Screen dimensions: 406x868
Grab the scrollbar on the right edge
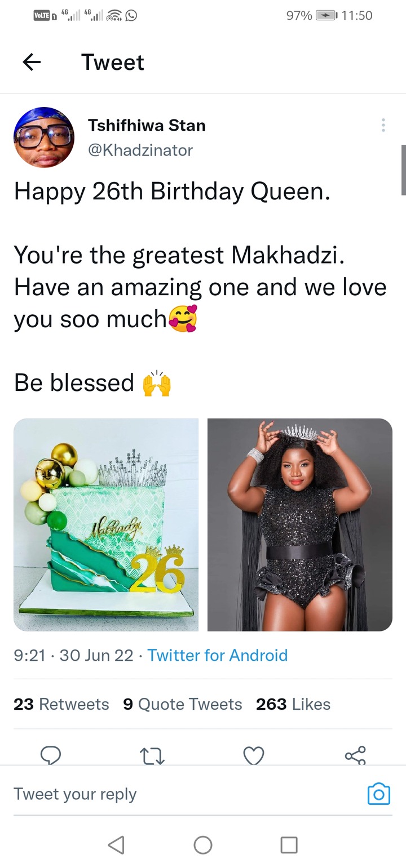click(x=404, y=170)
